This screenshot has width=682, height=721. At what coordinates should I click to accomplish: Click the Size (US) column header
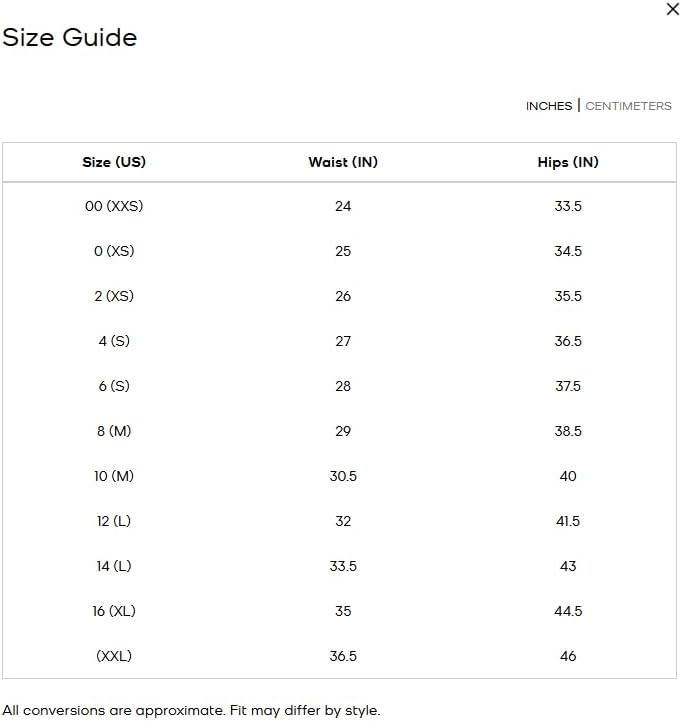point(114,162)
